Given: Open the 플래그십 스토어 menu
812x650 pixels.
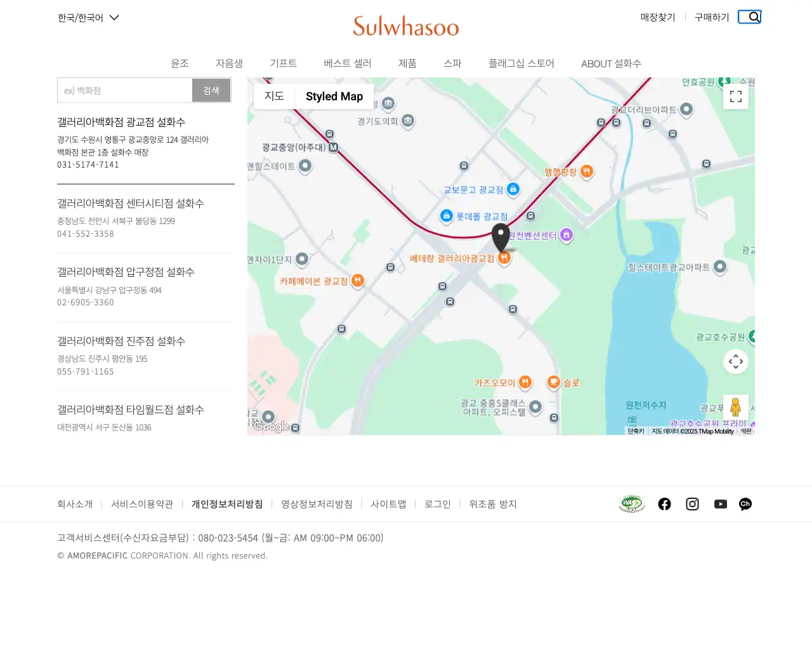Looking at the screenshot, I should 521,63.
